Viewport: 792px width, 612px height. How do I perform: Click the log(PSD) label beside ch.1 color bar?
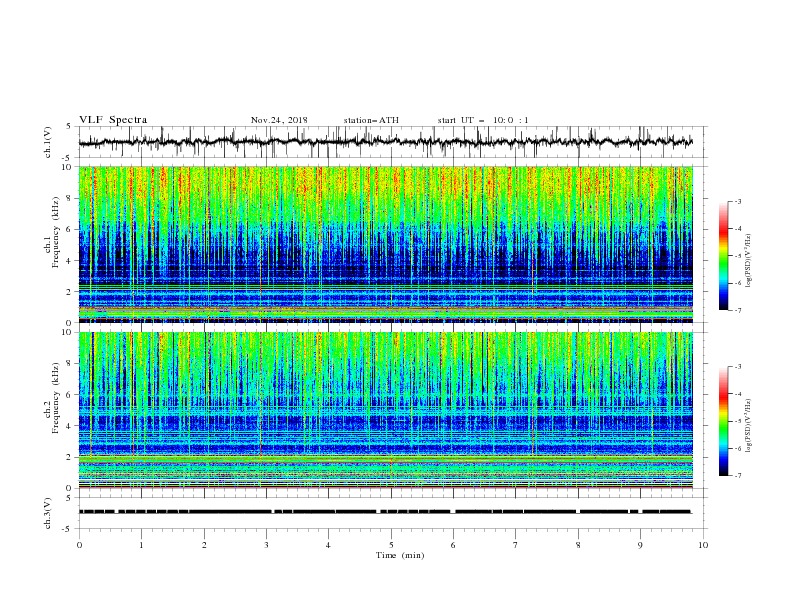pyautogui.click(x=749, y=261)
